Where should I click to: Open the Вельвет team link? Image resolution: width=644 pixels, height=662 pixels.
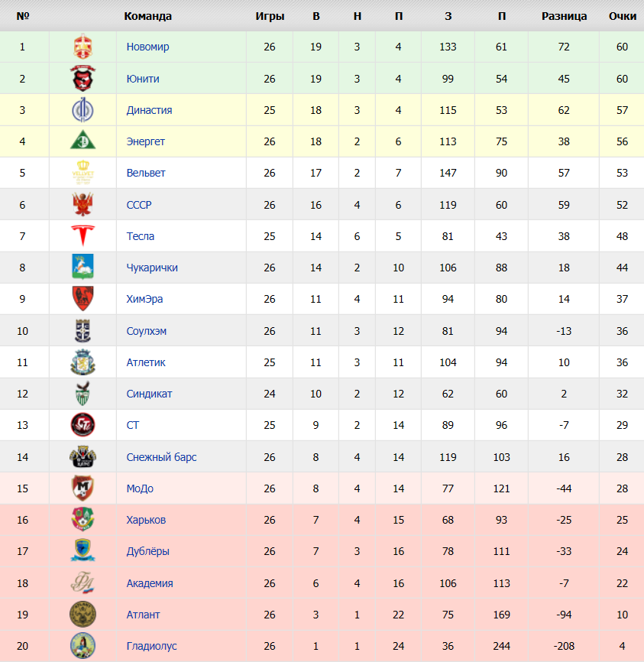click(146, 173)
